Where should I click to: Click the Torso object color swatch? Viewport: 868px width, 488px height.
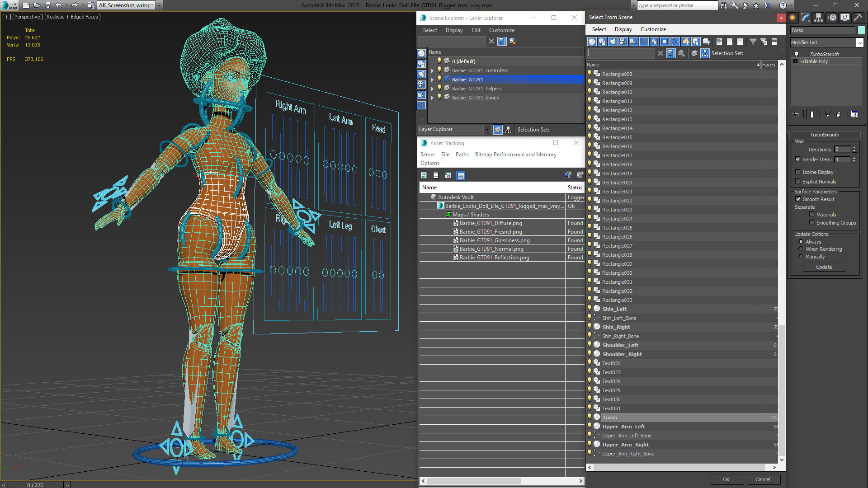[861, 30]
